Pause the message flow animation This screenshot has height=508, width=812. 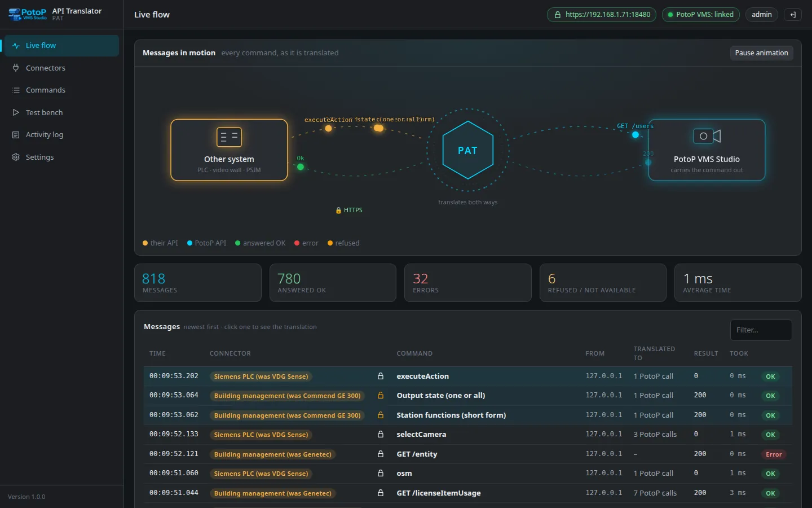761,53
